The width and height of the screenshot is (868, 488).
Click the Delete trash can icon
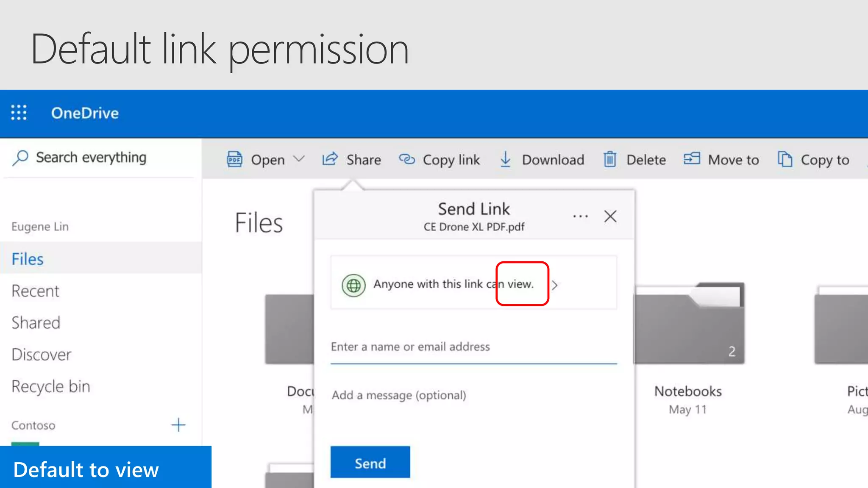(610, 159)
